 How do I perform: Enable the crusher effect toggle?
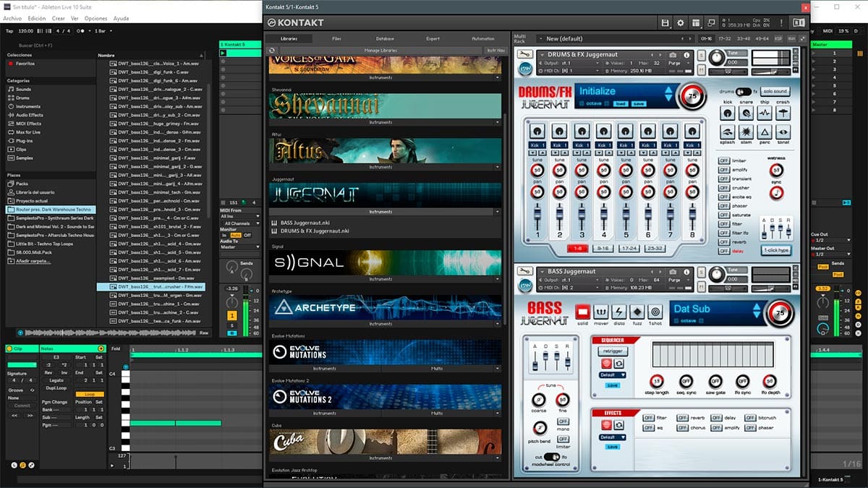click(723, 188)
